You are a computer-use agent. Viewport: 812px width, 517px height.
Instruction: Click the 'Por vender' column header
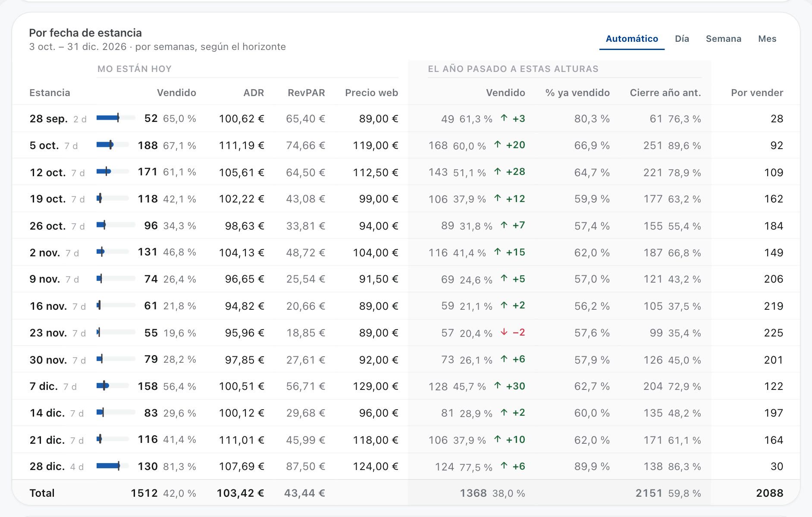tap(757, 93)
